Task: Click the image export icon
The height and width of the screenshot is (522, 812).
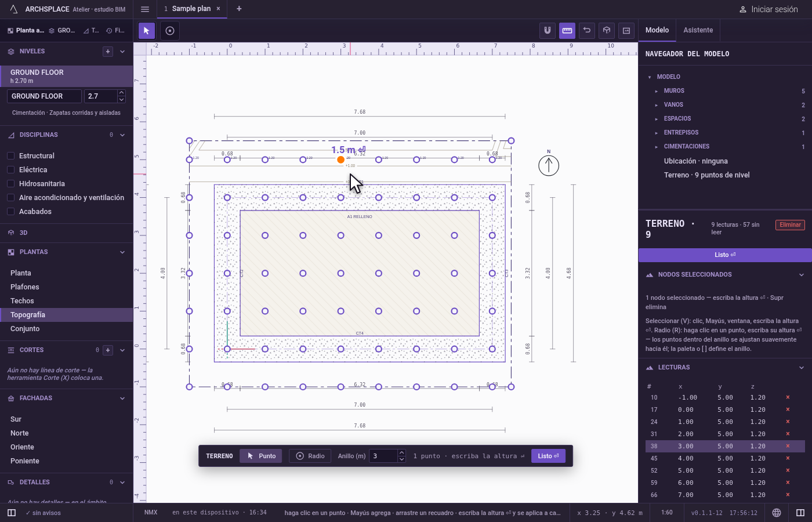Action: 626,31
